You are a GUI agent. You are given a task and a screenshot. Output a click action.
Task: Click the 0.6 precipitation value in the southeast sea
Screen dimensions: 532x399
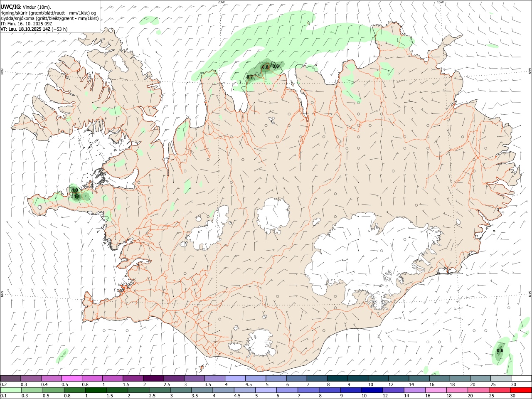point(500,350)
